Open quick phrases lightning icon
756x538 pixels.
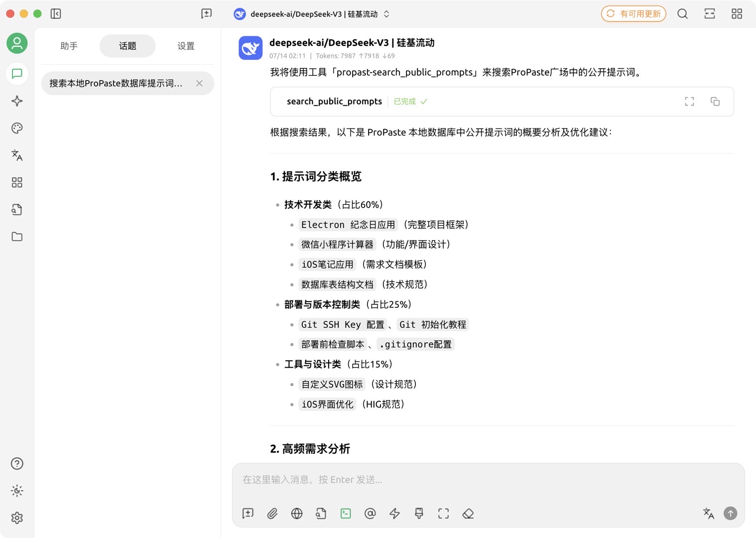point(394,514)
